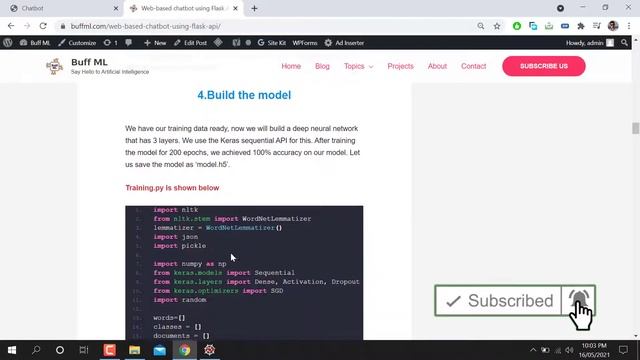Open the media control playlist icon
Viewport: 640px width, 360px height.
point(597,26)
